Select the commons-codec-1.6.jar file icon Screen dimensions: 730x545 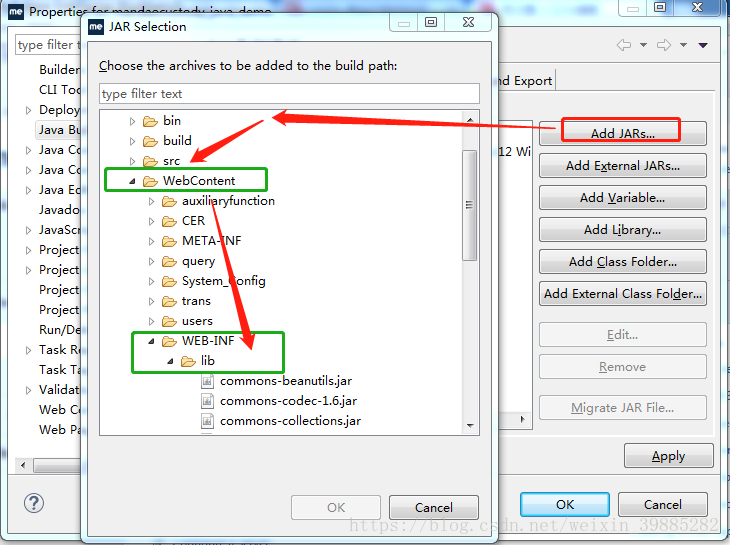tap(207, 401)
